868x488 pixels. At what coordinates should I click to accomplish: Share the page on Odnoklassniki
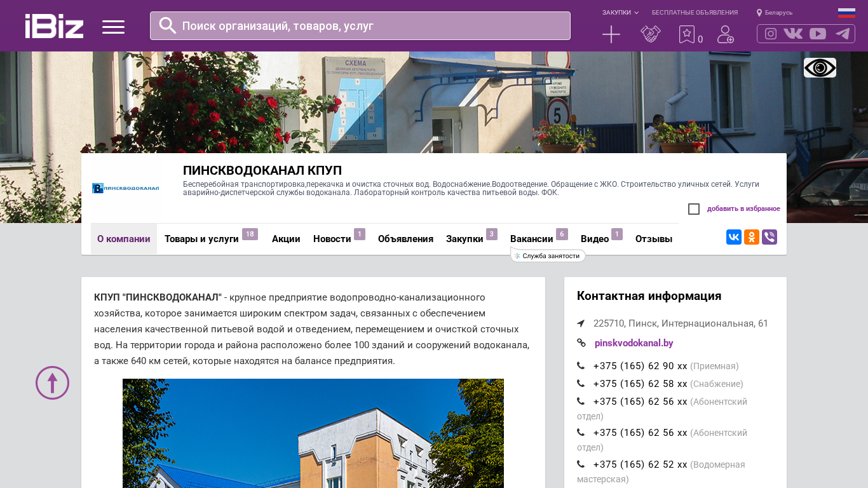[752, 237]
